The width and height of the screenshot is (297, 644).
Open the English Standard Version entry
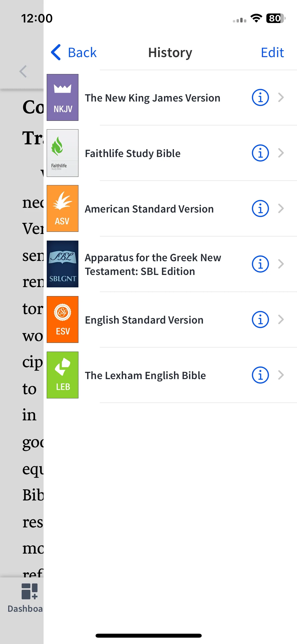(170, 320)
